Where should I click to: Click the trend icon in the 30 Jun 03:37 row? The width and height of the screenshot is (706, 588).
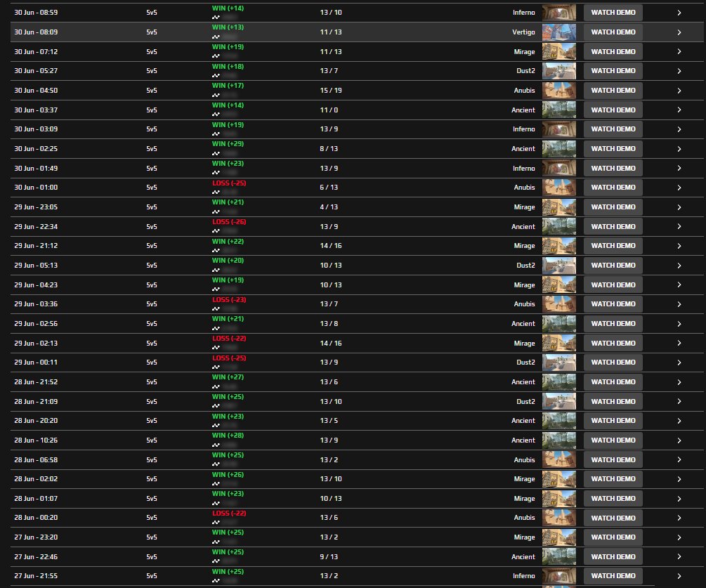(216, 115)
